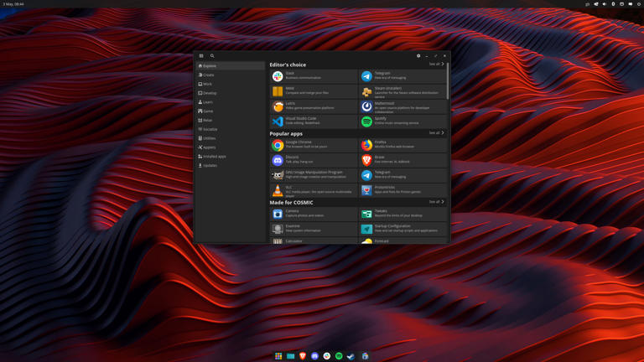Screen dimensions: 644x362
Task: Open the Steam (installer) app card
Action: point(402,91)
